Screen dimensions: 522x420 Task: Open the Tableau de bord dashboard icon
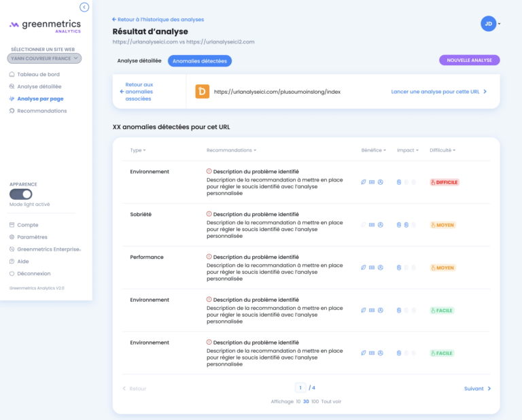point(12,74)
